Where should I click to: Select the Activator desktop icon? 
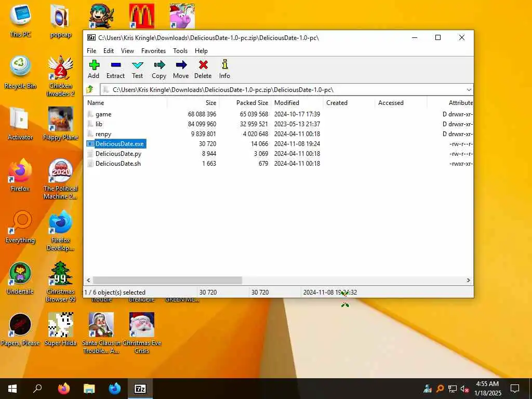click(20, 124)
